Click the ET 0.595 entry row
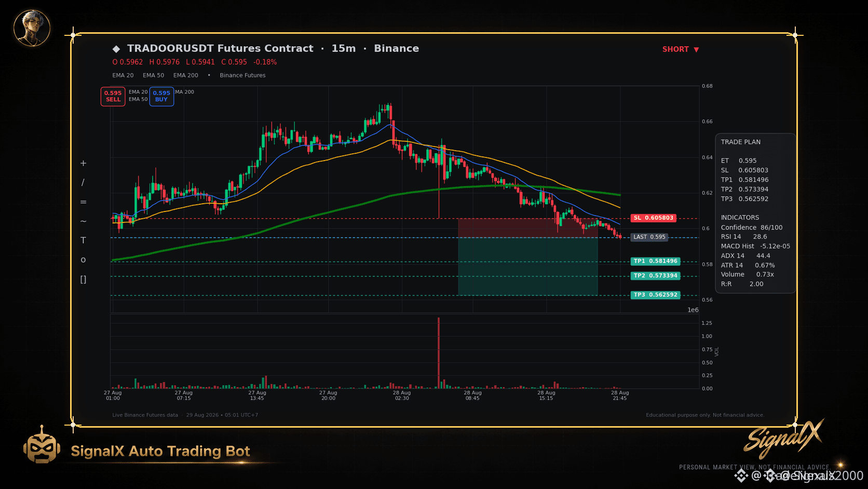This screenshot has width=868, height=489. coord(739,161)
